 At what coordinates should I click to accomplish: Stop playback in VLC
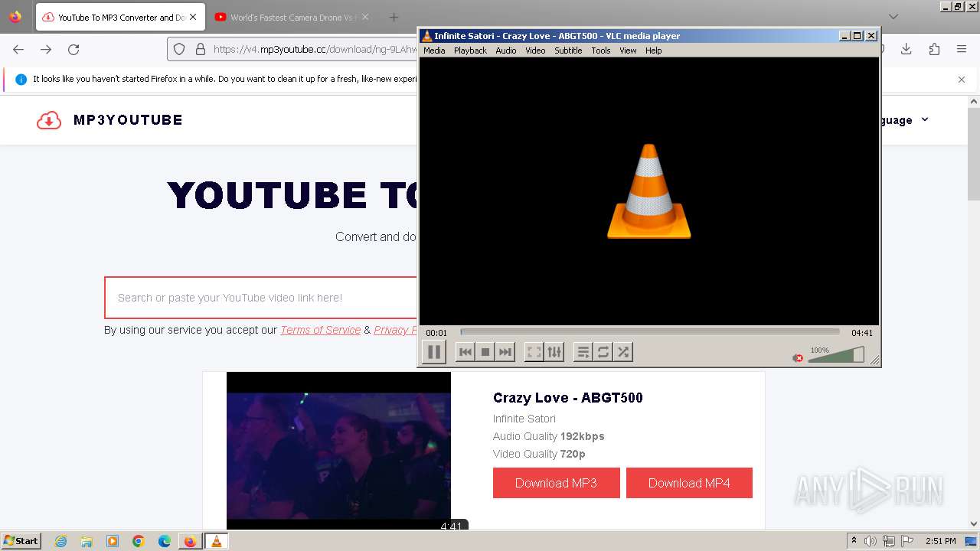point(485,352)
